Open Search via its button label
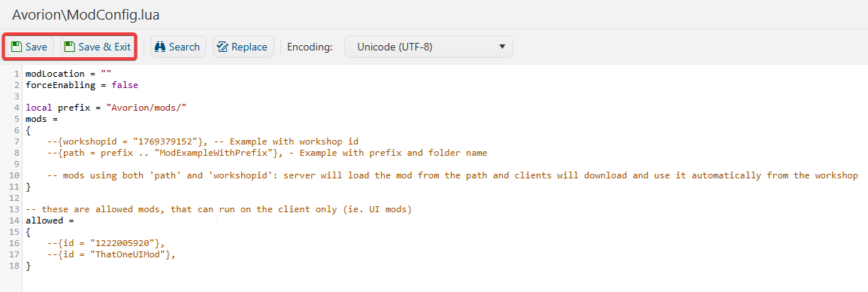 coord(184,47)
